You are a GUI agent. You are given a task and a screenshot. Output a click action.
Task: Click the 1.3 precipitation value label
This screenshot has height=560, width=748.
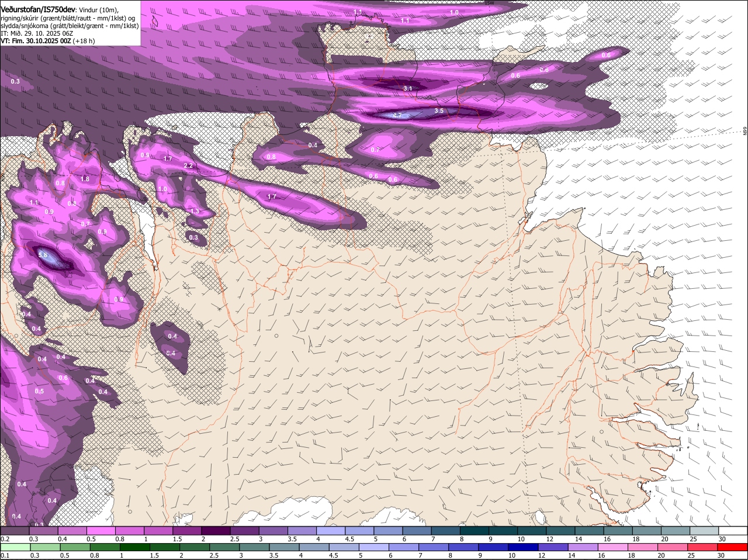pyautogui.click(x=195, y=211)
